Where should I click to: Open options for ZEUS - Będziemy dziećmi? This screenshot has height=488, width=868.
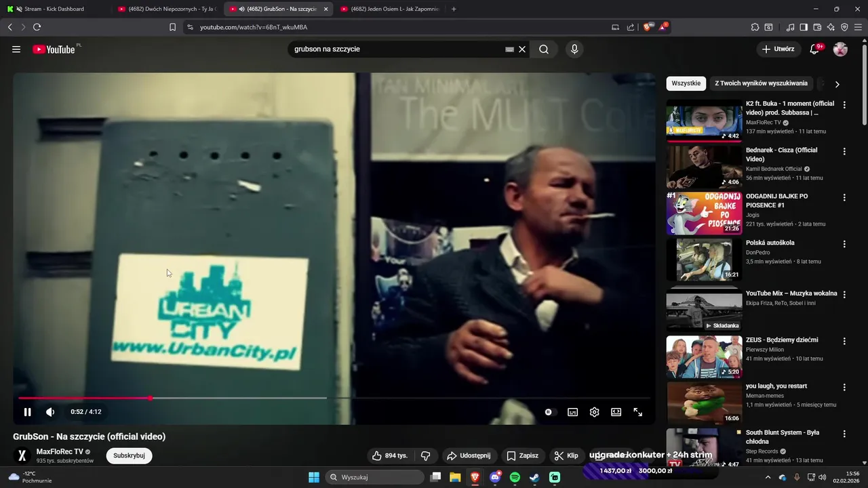(844, 341)
